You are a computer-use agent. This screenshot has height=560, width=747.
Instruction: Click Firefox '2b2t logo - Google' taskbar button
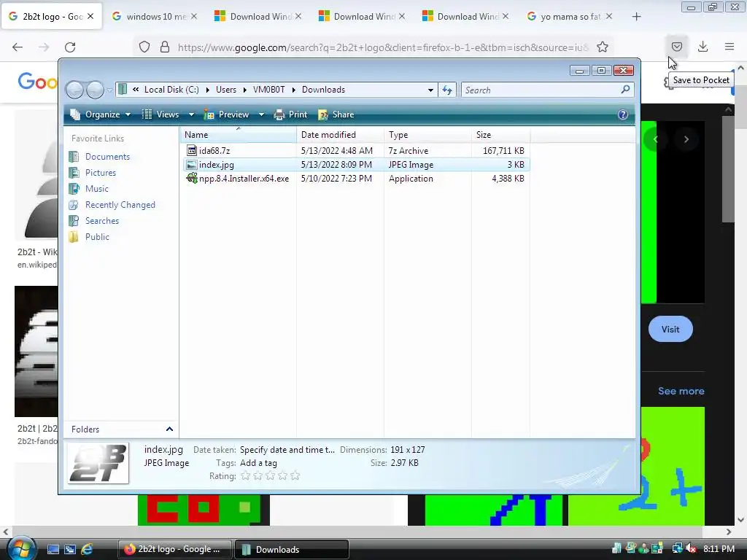[174, 549]
